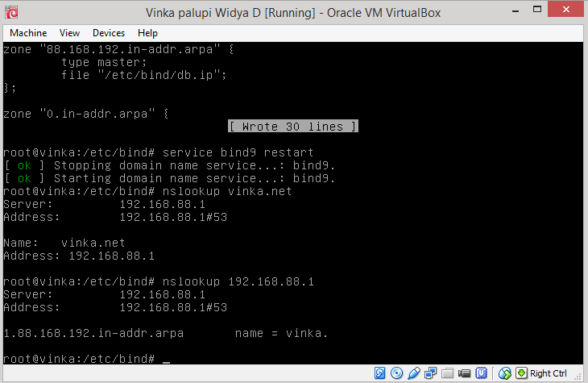
Task: Click the 'Starting domain name service' line
Action: coord(169,178)
